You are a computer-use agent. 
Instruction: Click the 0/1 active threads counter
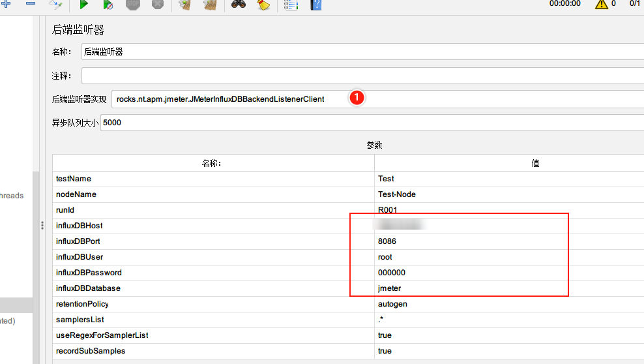coord(635,4)
